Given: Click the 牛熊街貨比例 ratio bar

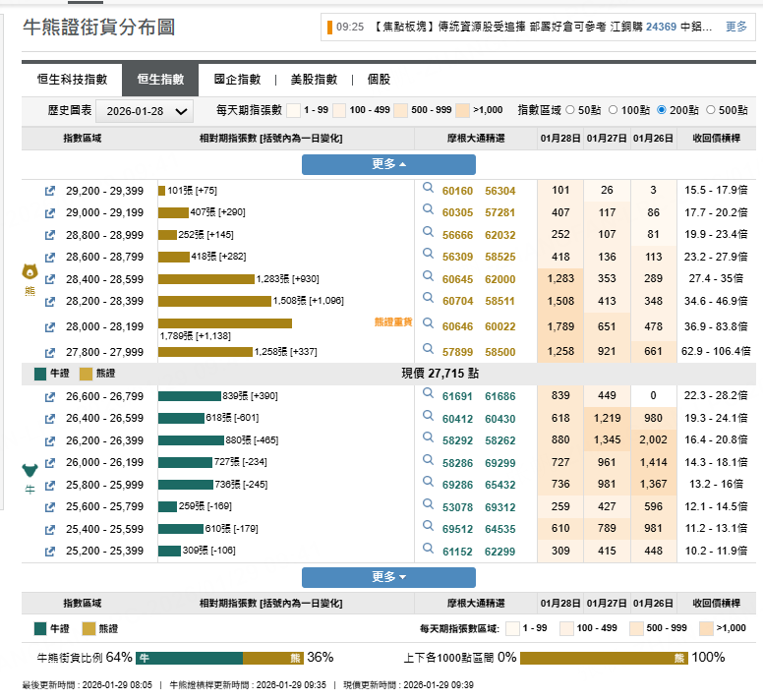Looking at the screenshot, I should (219, 658).
